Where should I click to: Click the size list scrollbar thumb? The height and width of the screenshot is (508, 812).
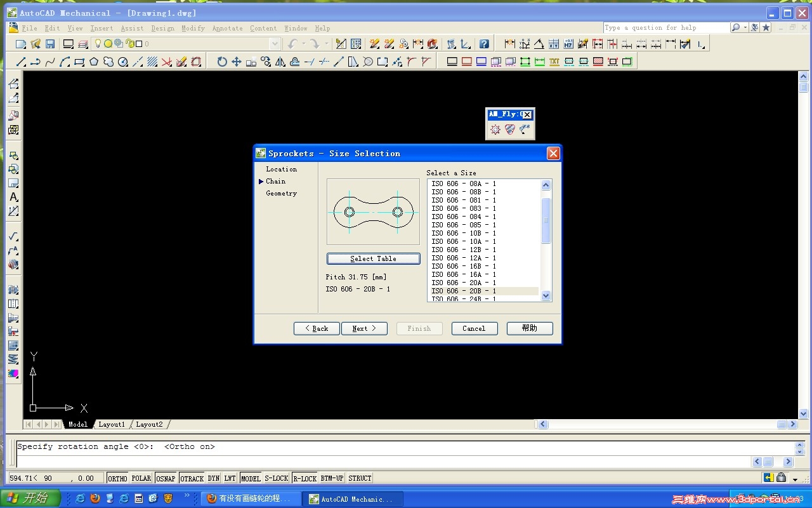tap(546, 220)
